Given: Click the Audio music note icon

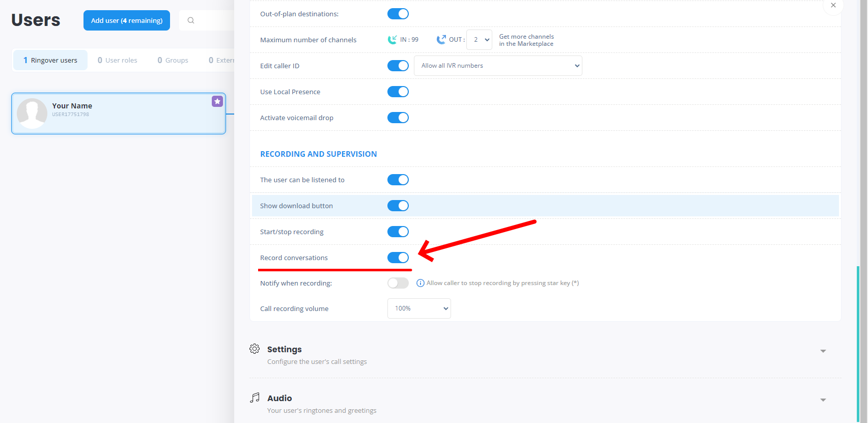Looking at the screenshot, I should coord(255,398).
